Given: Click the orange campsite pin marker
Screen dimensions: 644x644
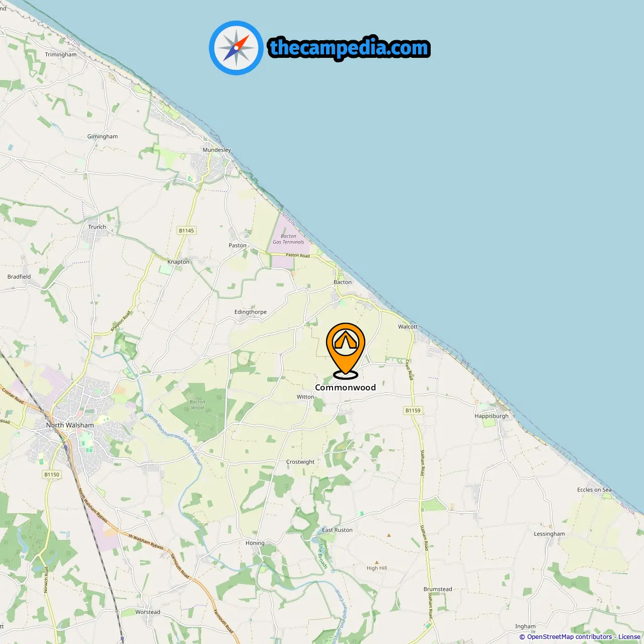Looking at the screenshot, I should coord(346,350).
